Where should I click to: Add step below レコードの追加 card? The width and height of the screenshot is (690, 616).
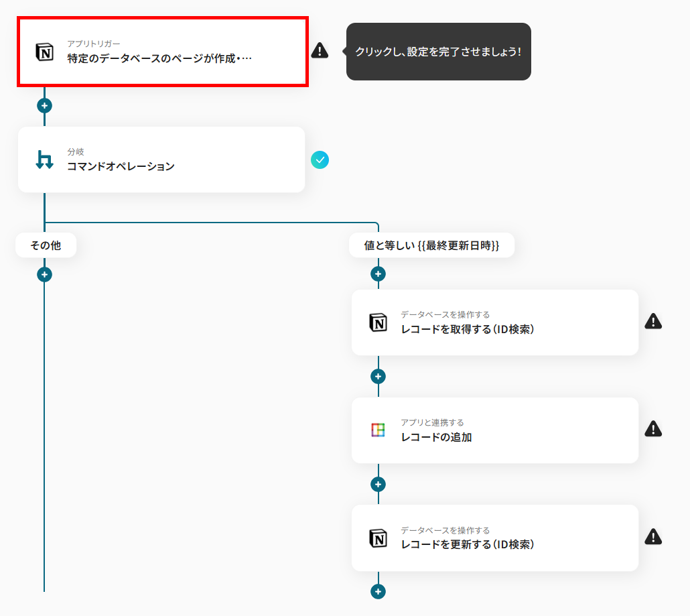pyautogui.click(x=378, y=485)
